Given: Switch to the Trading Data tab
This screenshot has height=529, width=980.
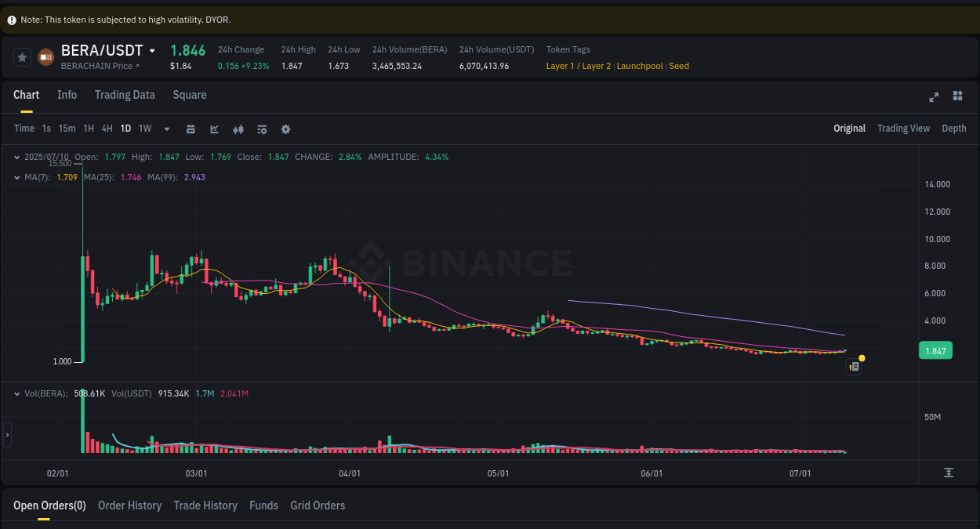Looking at the screenshot, I should tap(125, 95).
